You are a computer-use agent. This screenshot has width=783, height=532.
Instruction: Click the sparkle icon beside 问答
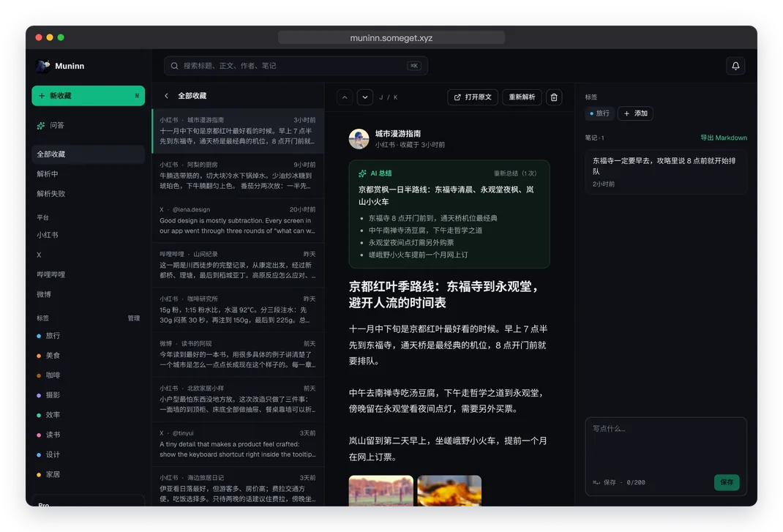pos(41,125)
